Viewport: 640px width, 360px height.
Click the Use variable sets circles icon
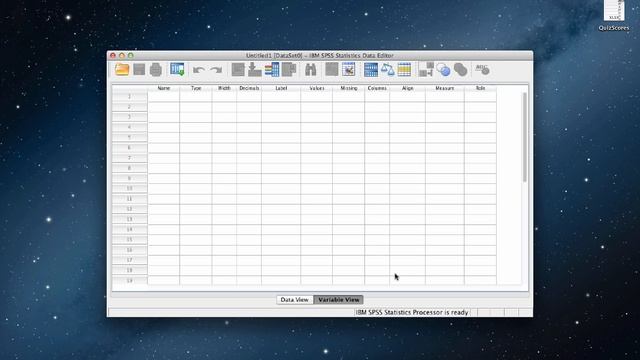[443, 69]
